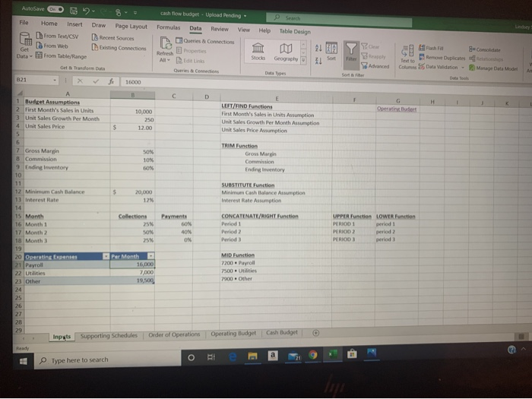532x399 pixels.
Task: Switch to the Table Design tab
Action: tap(295, 31)
